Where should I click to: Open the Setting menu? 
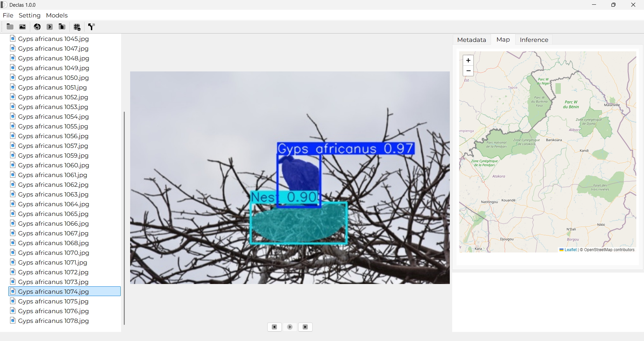pos(30,15)
